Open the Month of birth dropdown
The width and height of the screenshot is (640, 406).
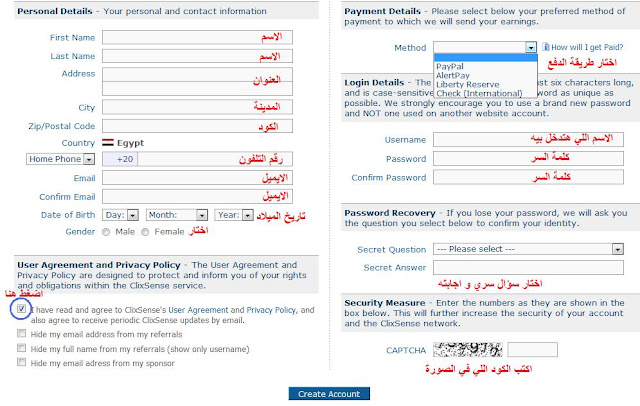click(x=175, y=214)
